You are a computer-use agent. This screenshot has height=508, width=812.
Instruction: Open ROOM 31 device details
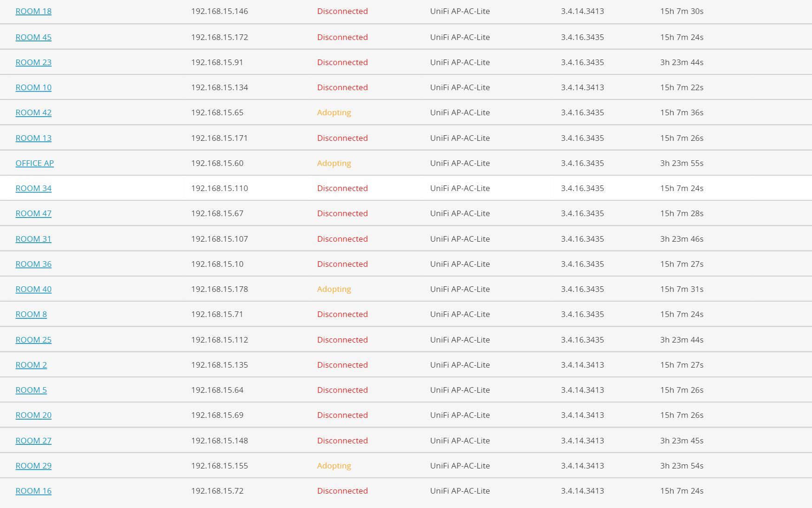click(33, 239)
